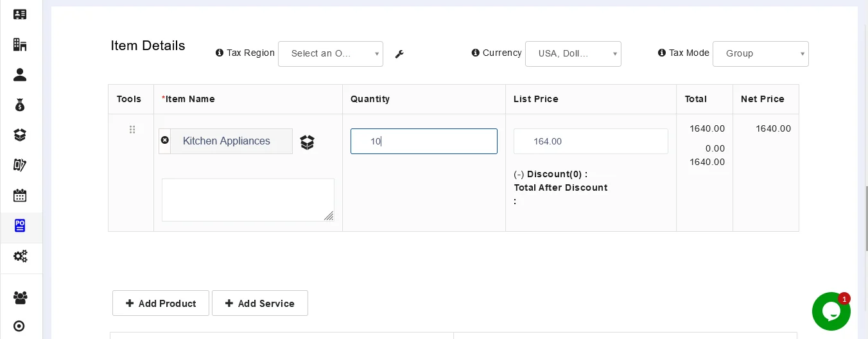Expand the Tax Mode dropdown
The width and height of the screenshot is (868, 339).
760,54
